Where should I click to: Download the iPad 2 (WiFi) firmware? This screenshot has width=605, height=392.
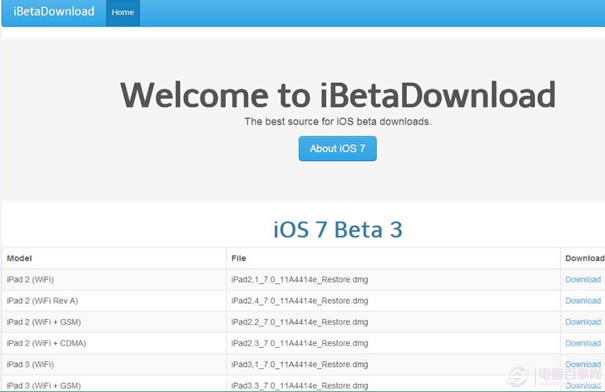coord(583,279)
